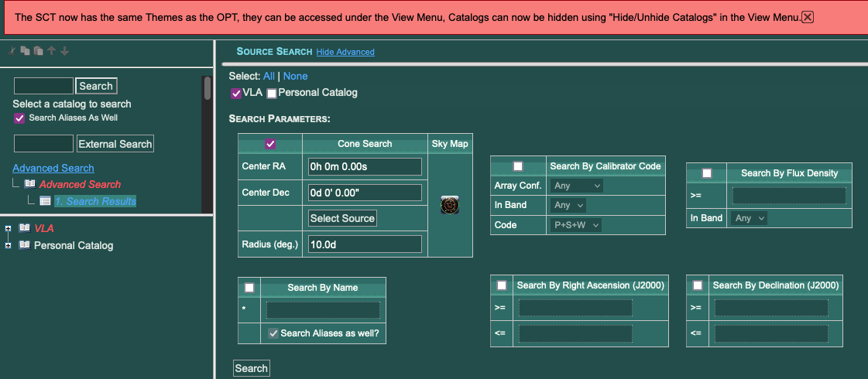Uncheck the Cone Search checkbox

[x=270, y=144]
